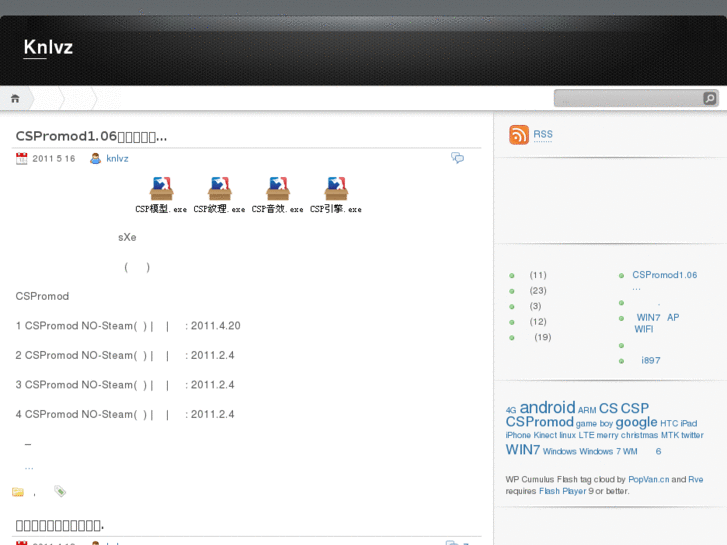Open the knlvz author link
Viewport: 727px width, 545px height.
(x=117, y=159)
